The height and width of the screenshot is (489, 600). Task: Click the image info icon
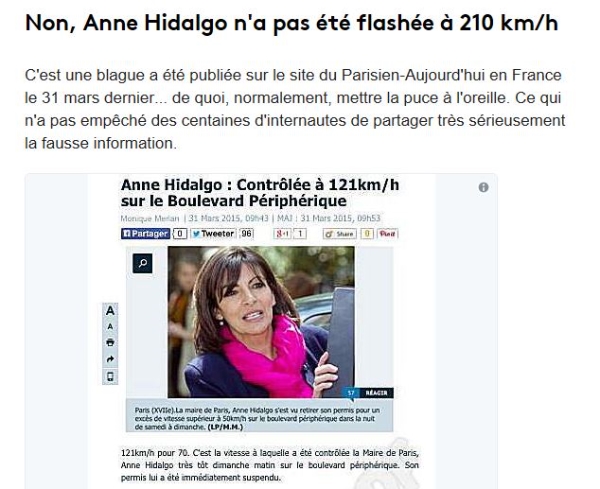(x=483, y=187)
